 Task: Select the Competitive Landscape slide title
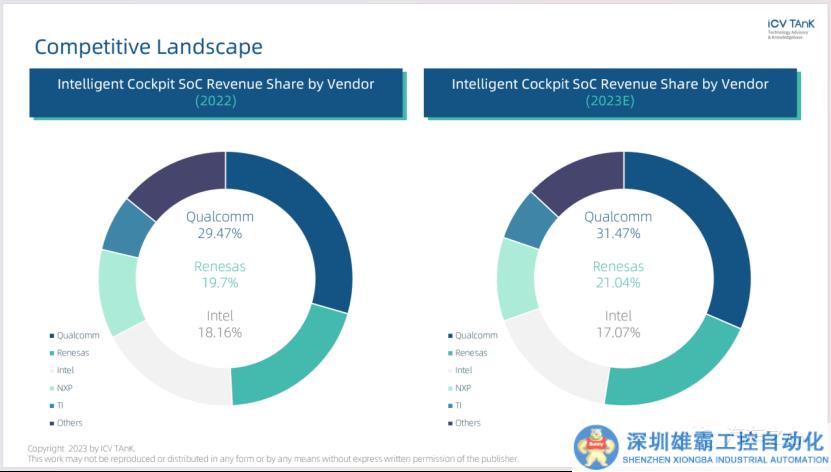pyautogui.click(x=148, y=46)
